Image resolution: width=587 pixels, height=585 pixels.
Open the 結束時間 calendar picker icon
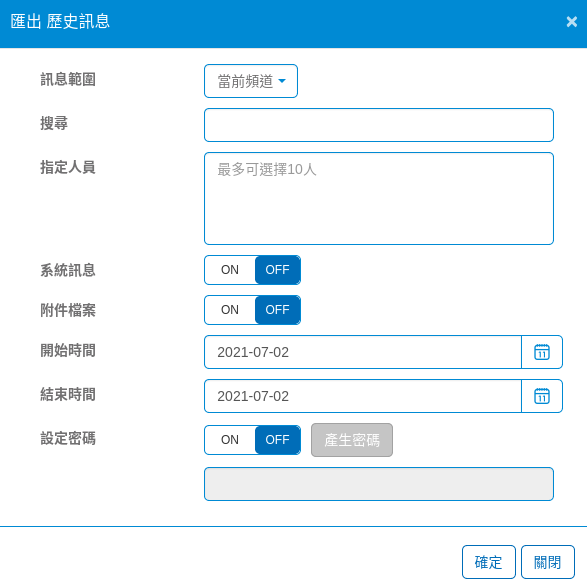[542, 396]
